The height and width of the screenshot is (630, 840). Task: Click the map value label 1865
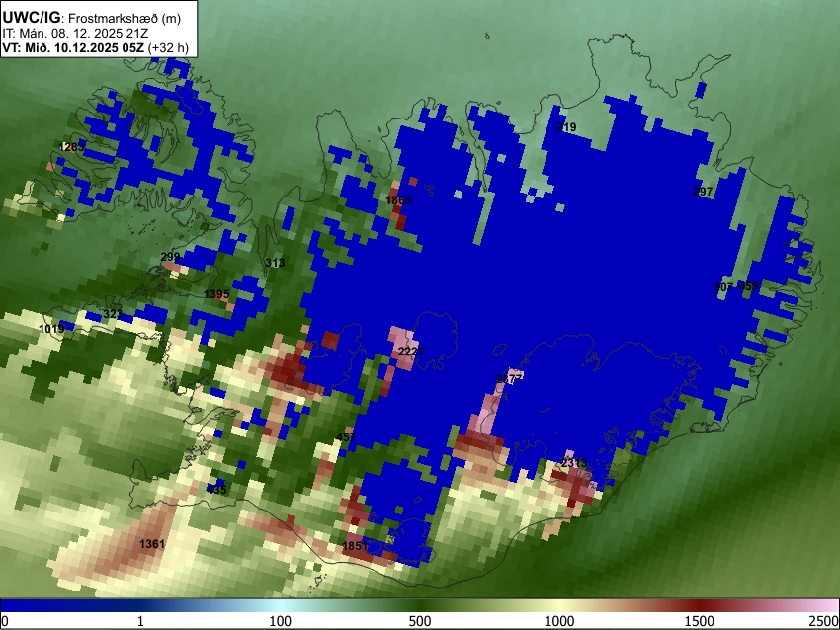pos(398,200)
